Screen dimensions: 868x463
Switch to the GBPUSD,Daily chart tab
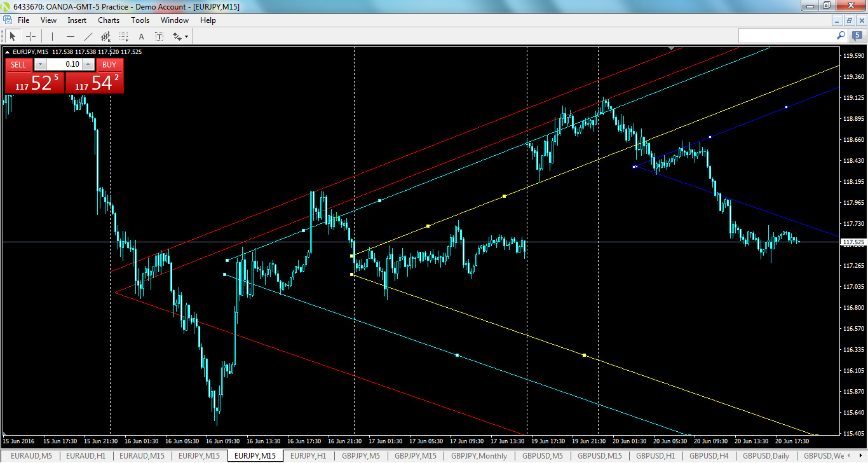pyautogui.click(x=765, y=455)
